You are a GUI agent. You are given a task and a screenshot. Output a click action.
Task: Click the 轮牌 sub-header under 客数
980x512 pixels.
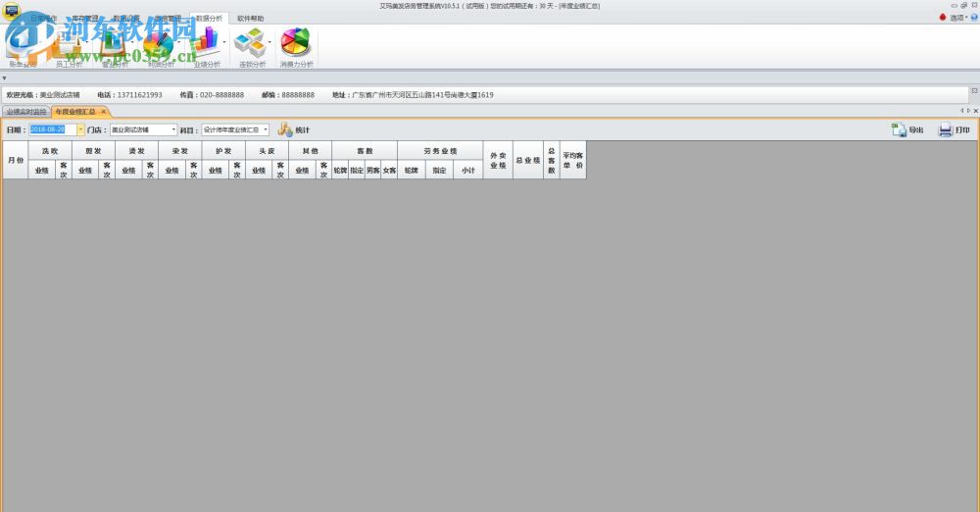(340, 170)
